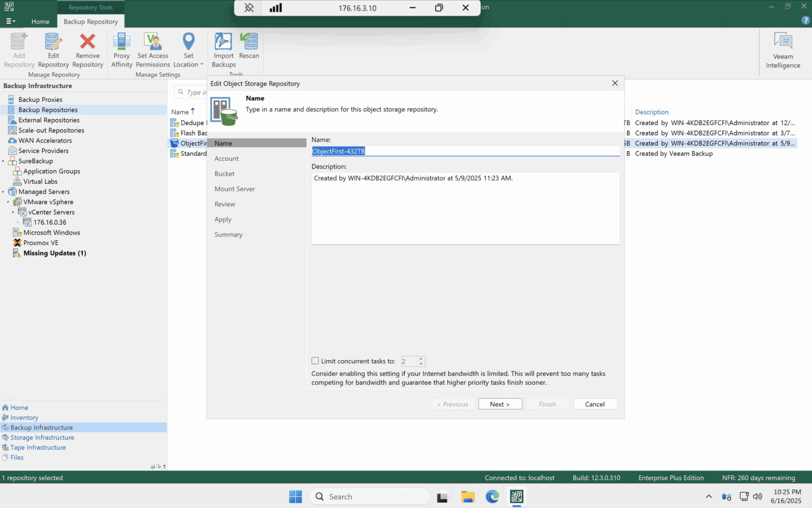Increase concurrent tasks spinner value

coord(421,359)
